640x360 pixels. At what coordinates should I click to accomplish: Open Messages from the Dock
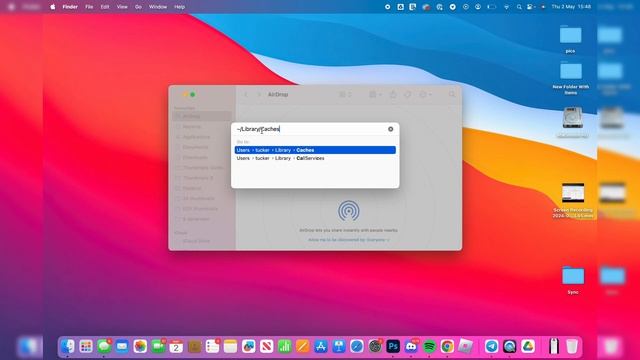tap(104, 347)
